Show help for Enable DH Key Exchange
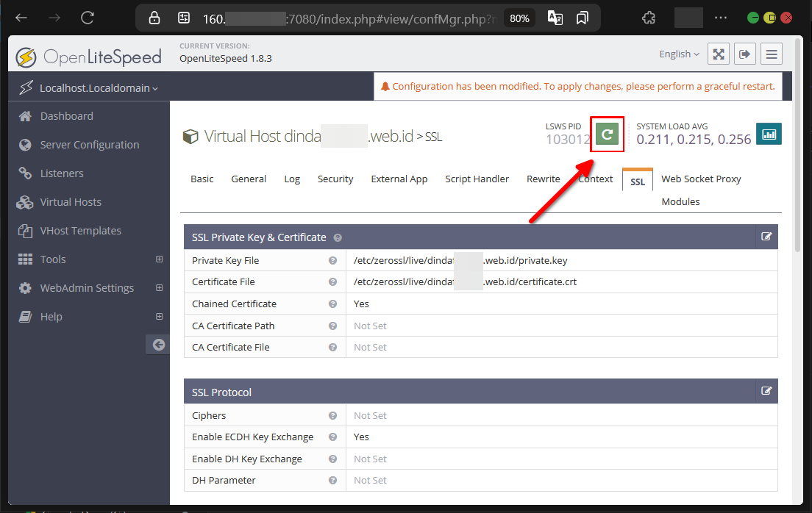The height and width of the screenshot is (513, 812). point(332,459)
